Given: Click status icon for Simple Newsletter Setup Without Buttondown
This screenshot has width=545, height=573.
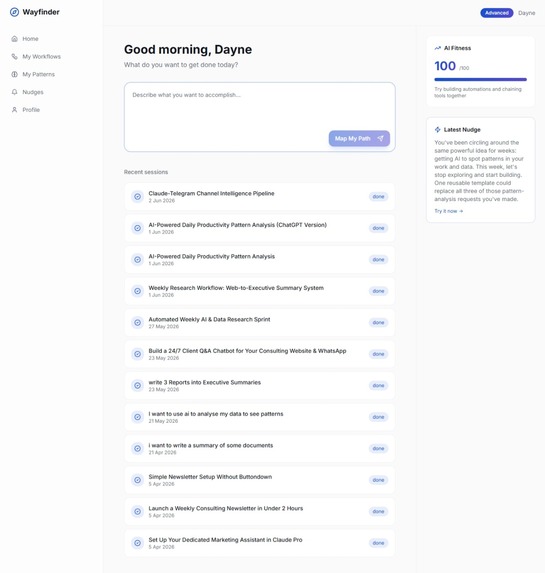Looking at the screenshot, I should [137, 480].
